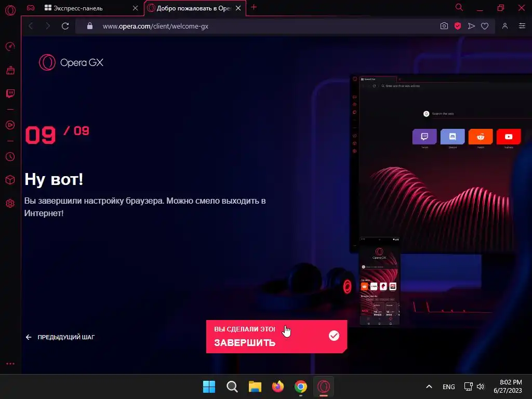Click the padlock site security icon
Image resolution: width=532 pixels, height=399 pixels.
point(89,26)
